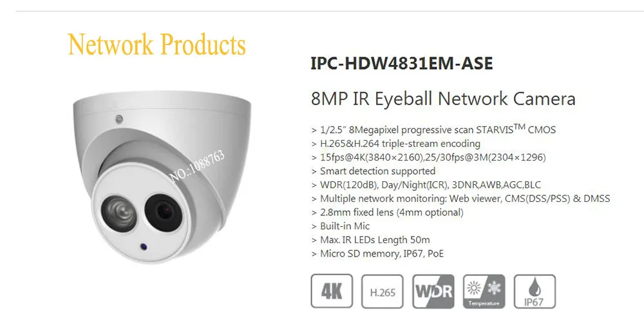Image resolution: width=644 pixels, height=325 pixels.
Task: Click the Smart detection supported line
Action: (x=374, y=171)
